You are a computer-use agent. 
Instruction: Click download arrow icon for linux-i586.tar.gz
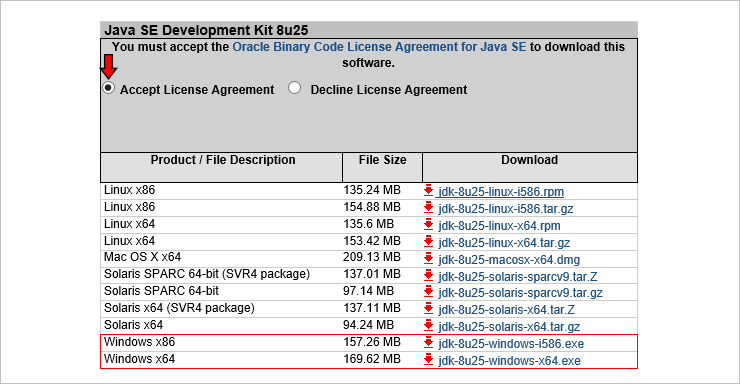coord(429,208)
